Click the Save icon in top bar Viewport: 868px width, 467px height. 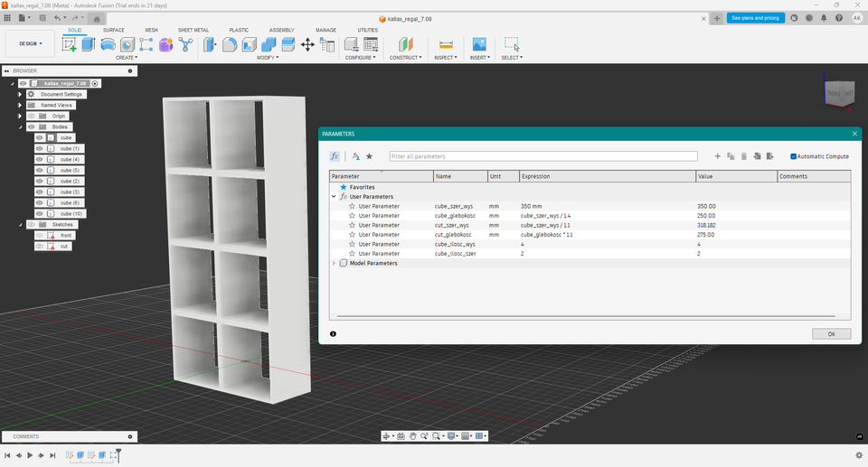[x=42, y=18]
